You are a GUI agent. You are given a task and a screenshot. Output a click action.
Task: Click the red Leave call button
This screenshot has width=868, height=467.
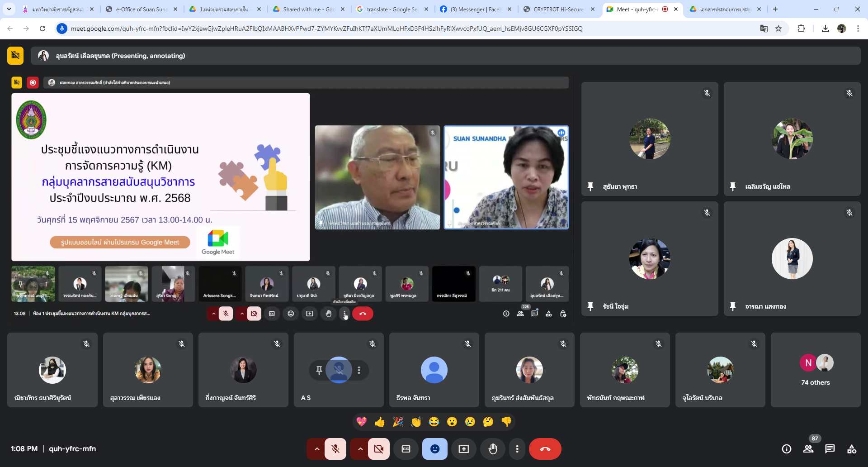point(545,449)
